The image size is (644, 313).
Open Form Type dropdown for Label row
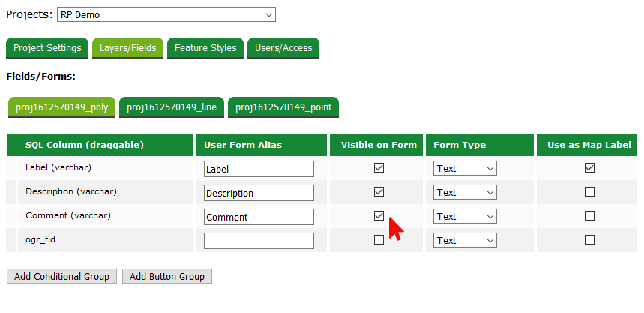[465, 169]
